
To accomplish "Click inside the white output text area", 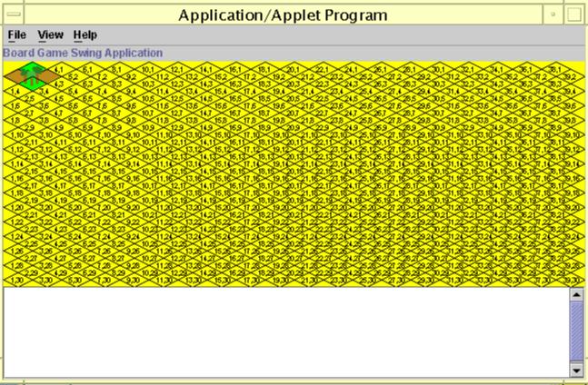I will click(x=285, y=332).
